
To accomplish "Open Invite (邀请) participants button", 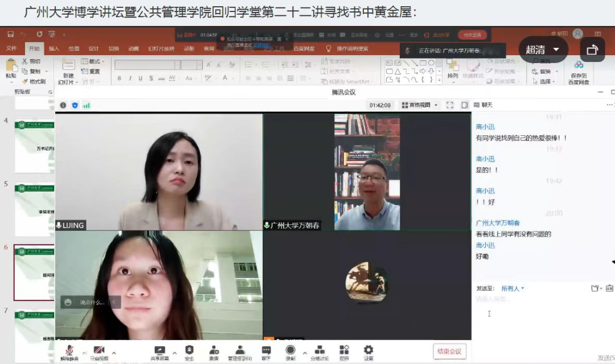I will click(x=214, y=353).
